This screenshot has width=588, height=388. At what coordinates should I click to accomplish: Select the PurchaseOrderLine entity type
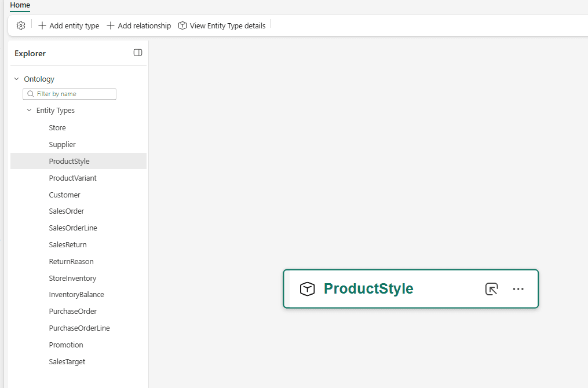tap(78, 328)
